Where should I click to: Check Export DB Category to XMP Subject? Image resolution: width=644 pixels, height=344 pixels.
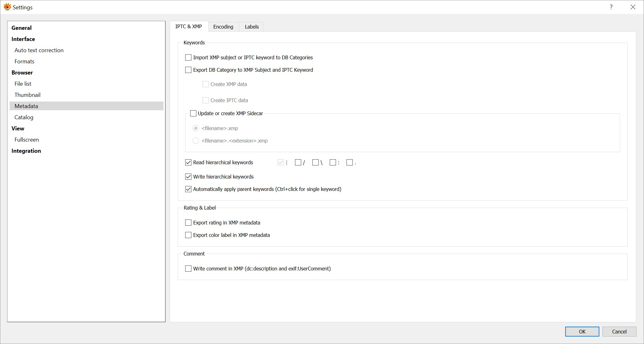click(188, 70)
